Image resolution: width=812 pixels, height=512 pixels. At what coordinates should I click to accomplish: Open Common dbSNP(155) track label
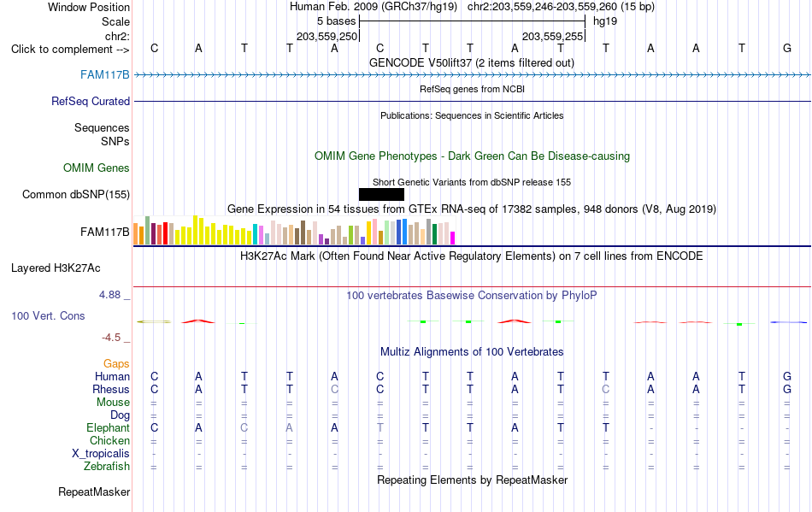pos(75,195)
